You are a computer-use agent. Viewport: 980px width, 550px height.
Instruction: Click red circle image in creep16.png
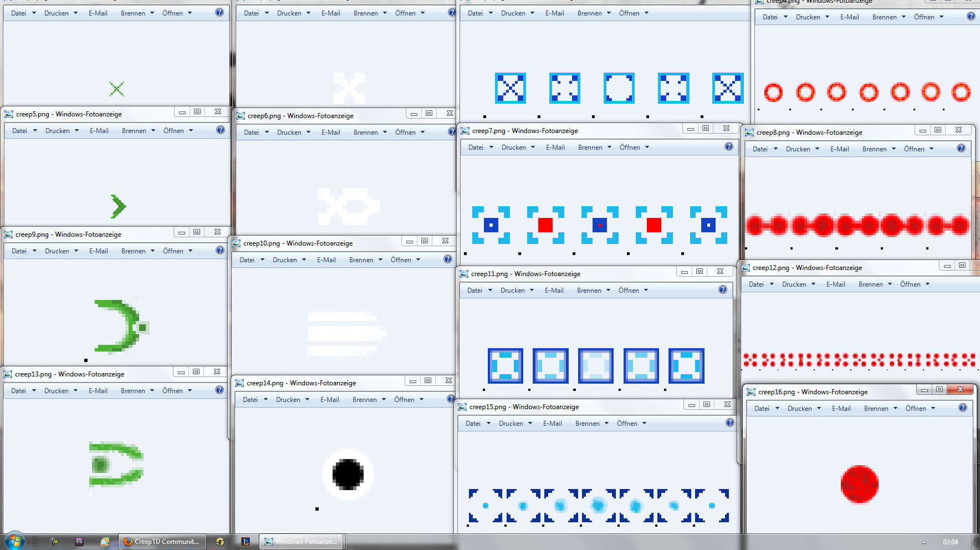[x=859, y=484]
